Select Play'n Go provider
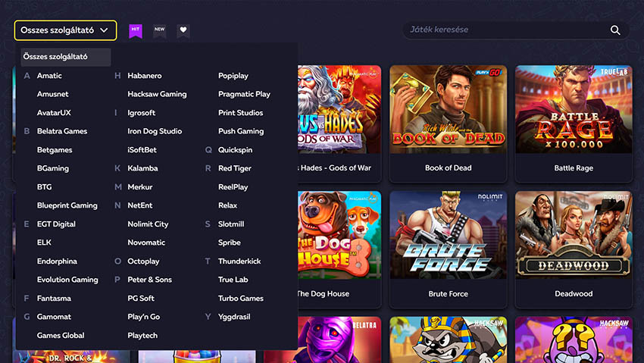This screenshot has width=644, height=363. pos(143,317)
